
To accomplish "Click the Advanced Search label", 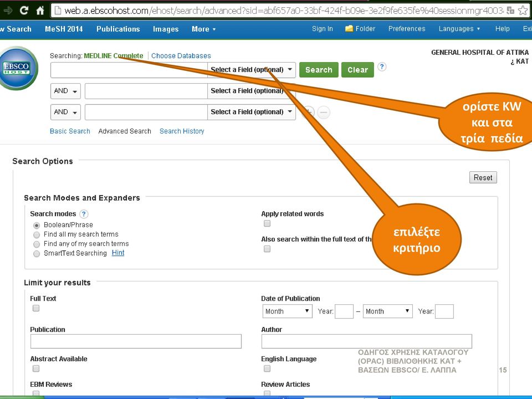I will [x=125, y=131].
